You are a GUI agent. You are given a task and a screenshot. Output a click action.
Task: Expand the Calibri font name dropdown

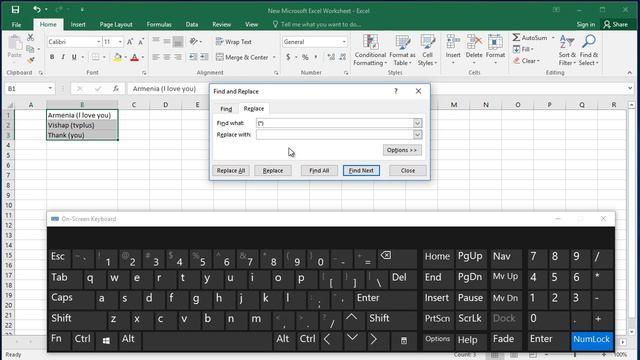(98, 42)
